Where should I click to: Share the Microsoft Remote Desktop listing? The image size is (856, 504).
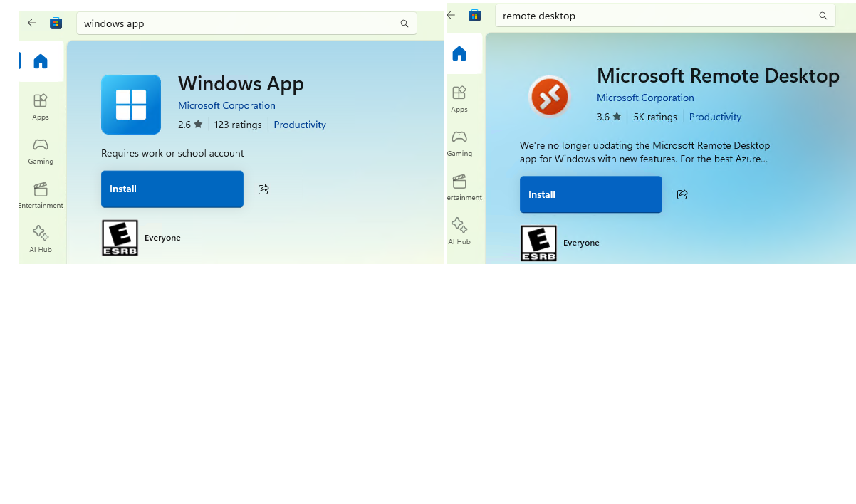pos(682,194)
